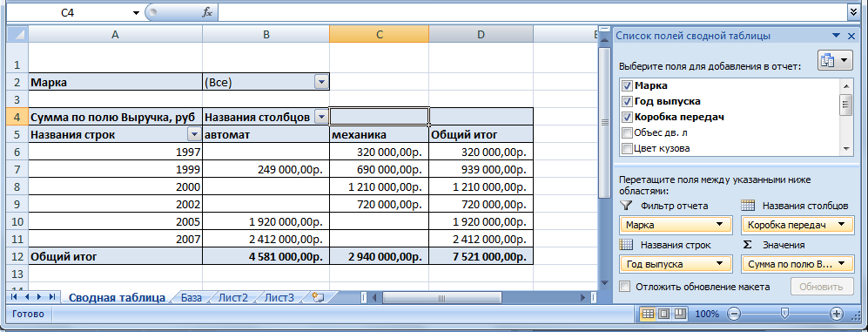Viewport: 868px width, 332px height.
Task: Uncheck the Год выпуска field checkbox
Action: click(x=627, y=101)
